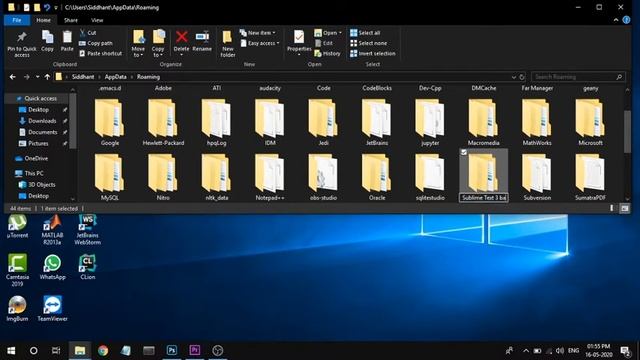
Task: Click Siddhant in the address breadcrumb
Action: pyautogui.click(x=83, y=77)
